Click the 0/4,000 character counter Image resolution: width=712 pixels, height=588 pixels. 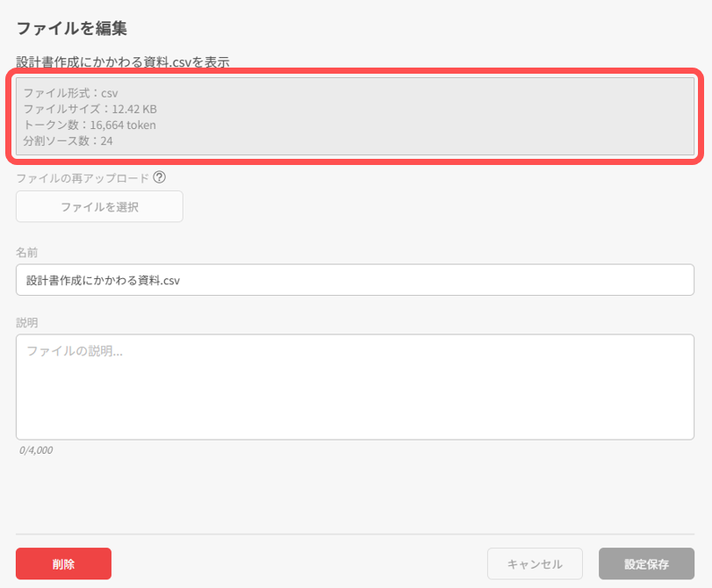coord(36,450)
